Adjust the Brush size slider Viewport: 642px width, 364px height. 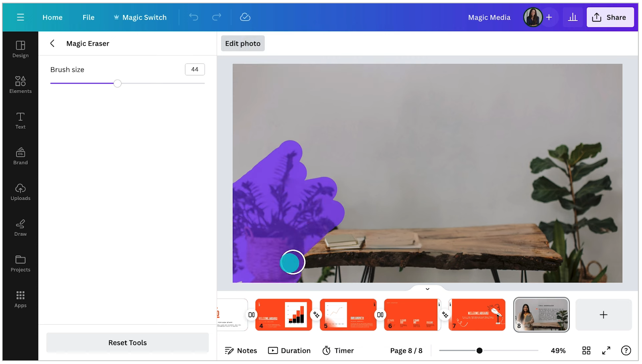point(117,83)
